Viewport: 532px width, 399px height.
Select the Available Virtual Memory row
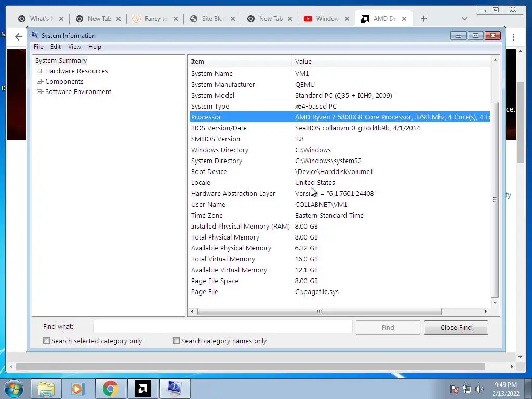340,270
